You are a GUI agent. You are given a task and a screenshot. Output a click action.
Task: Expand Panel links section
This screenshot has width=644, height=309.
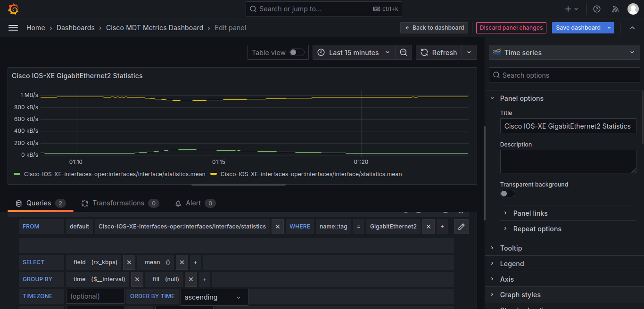click(x=530, y=213)
